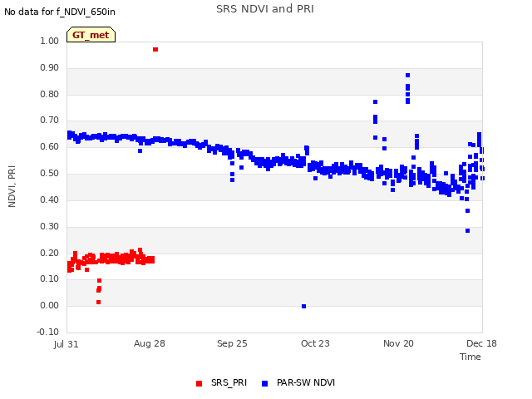Click the 0.30 y-axis tick label
532x399 pixels.
pyautogui.click(x=50, y=226)
